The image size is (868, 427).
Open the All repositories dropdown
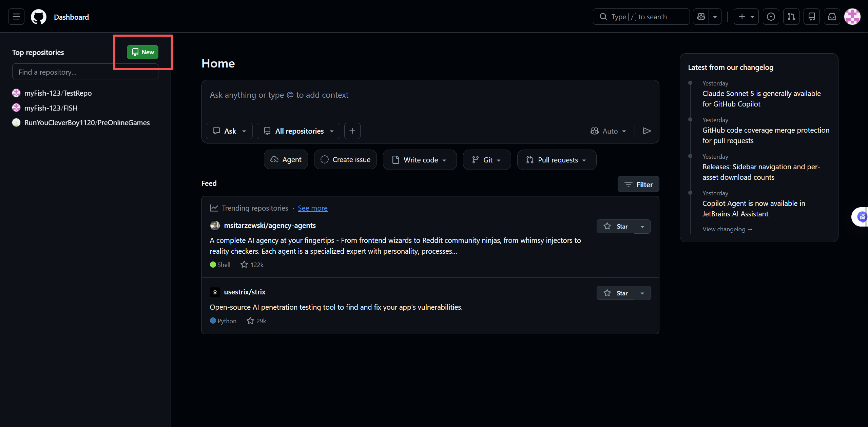(x=298, y=131)
